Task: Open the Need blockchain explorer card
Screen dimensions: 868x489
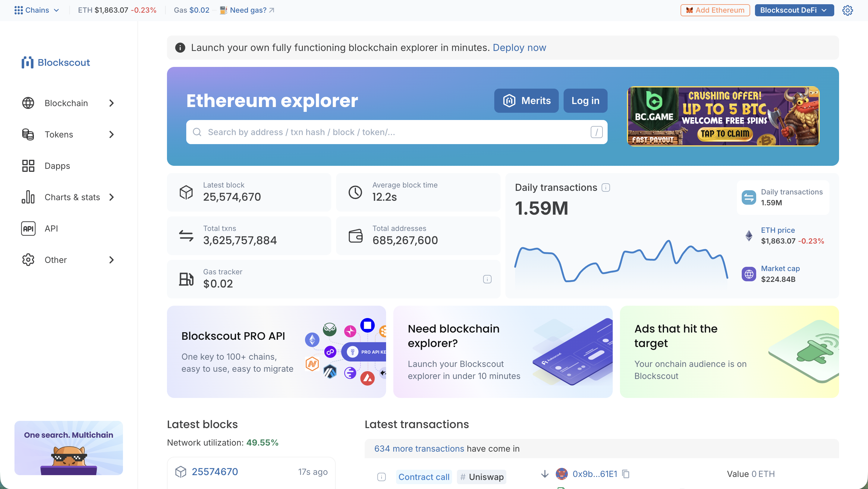Action: (503, 352)
